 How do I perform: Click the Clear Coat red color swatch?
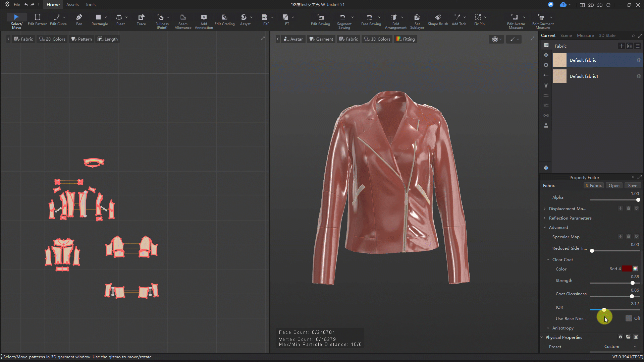pos(627,269)
